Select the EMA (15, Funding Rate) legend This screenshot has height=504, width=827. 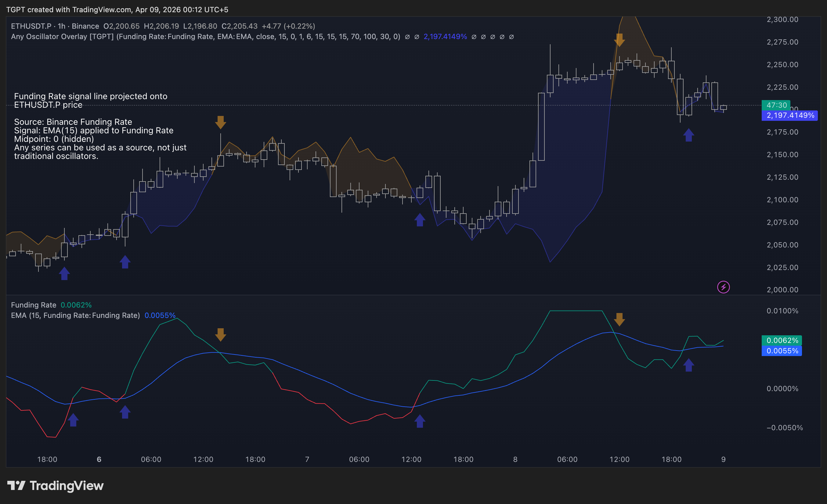click(x=75, y=315)
